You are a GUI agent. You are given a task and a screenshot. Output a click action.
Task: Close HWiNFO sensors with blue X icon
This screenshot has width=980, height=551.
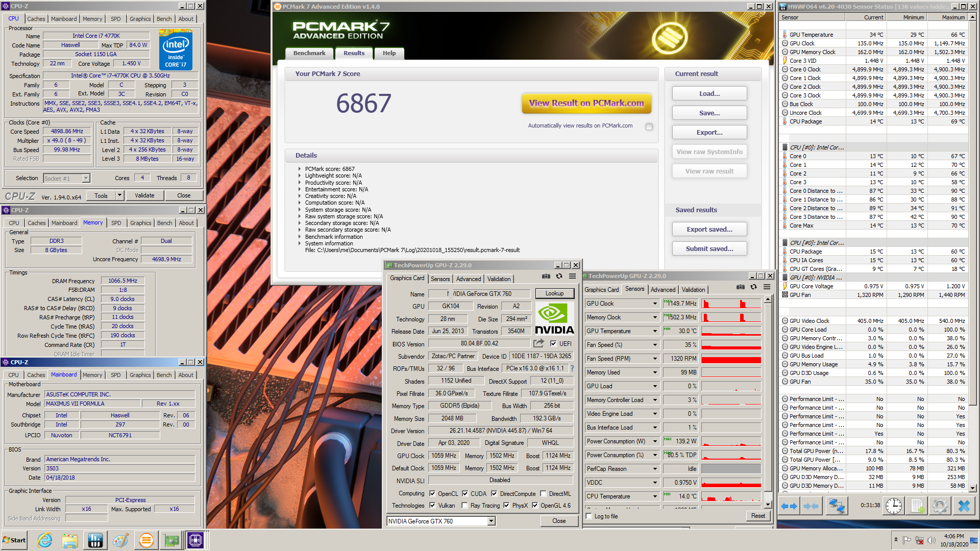[964, 506]
